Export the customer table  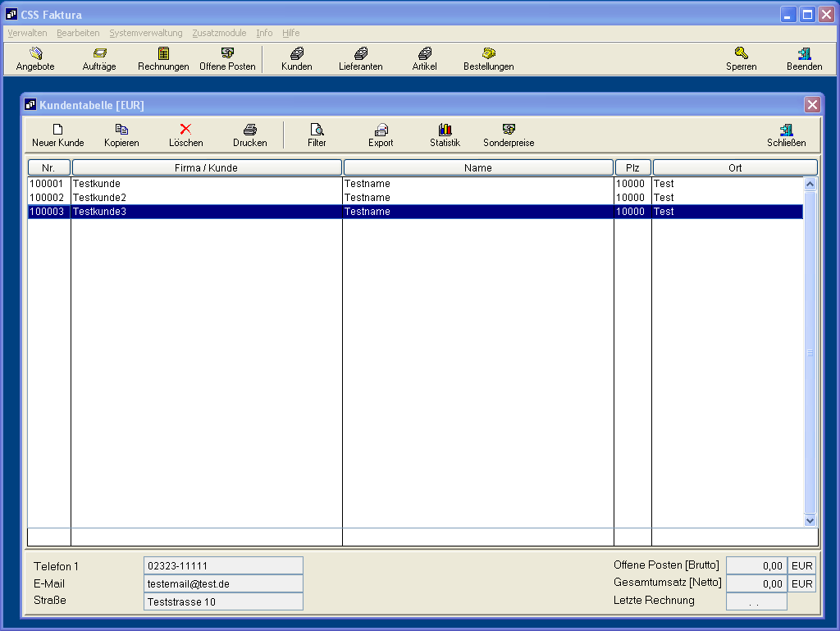pyautogui.click(x=381, y=135)
